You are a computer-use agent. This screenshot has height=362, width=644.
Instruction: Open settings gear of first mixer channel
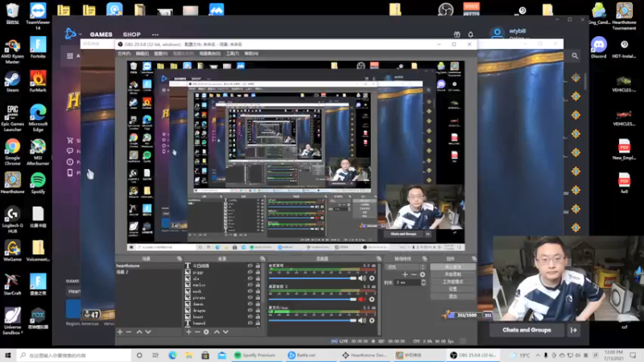pos(372,278)
